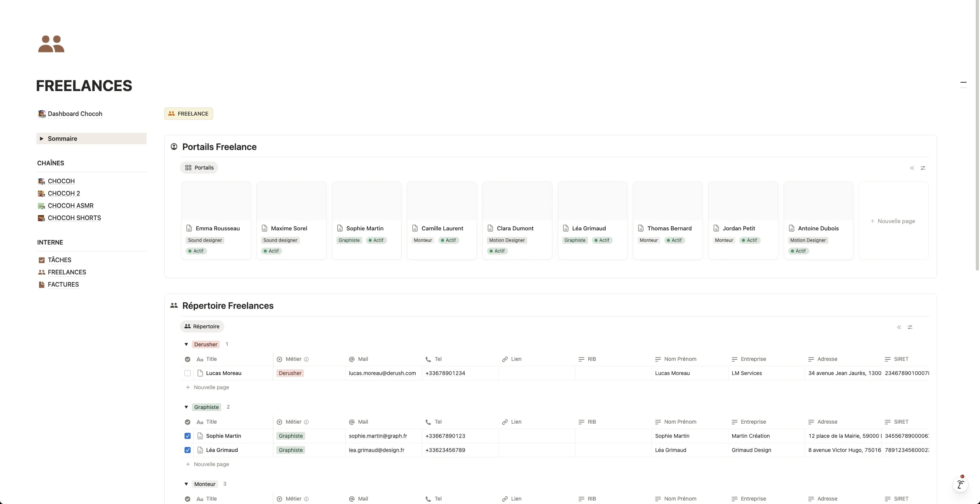Image resolution: width=980 pixels, height=504 pixels.
Task: Click the TÂCHES checkbox icon in sidebar
Action: (x=42, y=260)
